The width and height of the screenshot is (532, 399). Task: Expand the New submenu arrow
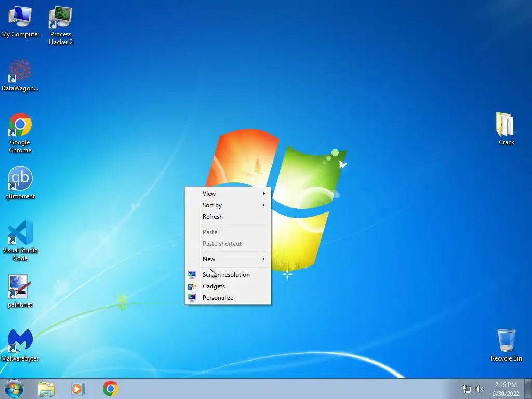tap(263, 259)
